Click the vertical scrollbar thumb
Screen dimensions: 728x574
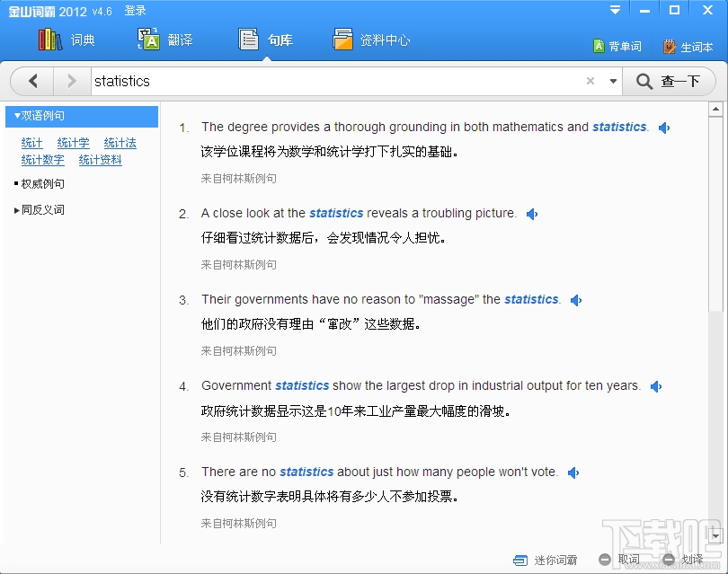pos(715,215)
